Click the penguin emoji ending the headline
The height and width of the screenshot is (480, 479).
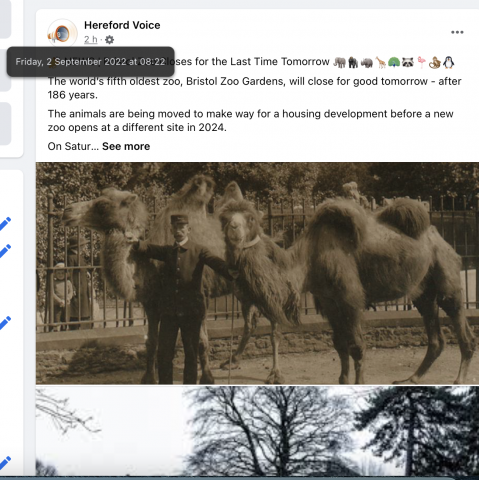[x=449, y=62]
